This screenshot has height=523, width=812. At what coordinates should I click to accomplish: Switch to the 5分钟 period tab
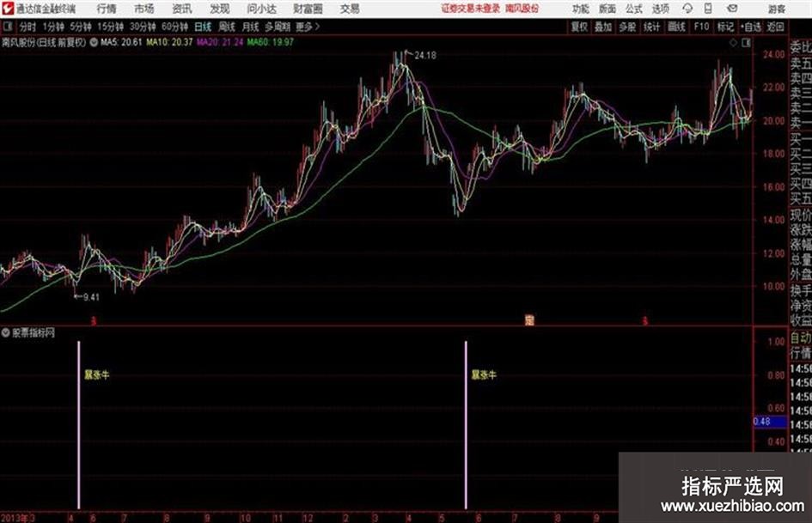click(80, 27)
